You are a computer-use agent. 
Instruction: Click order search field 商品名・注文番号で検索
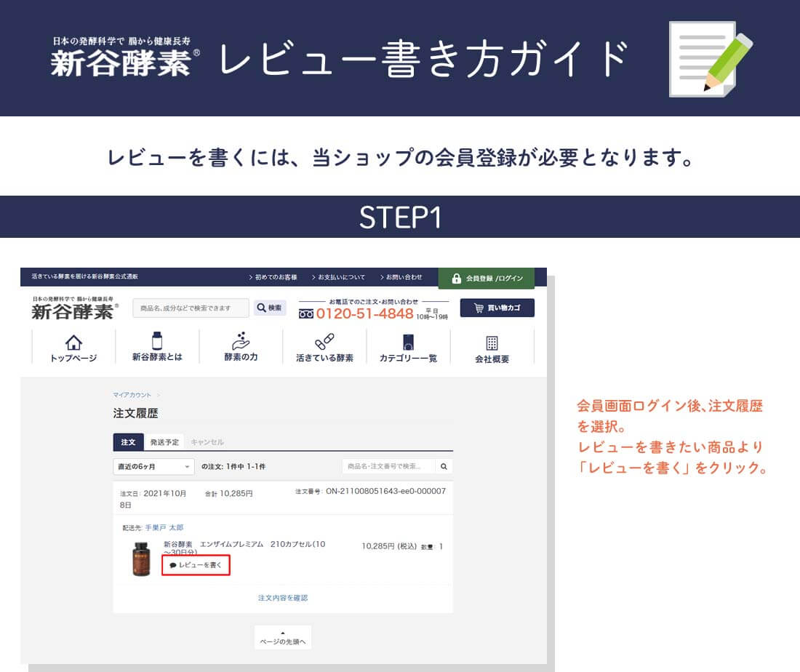click(x=389, y=466)
